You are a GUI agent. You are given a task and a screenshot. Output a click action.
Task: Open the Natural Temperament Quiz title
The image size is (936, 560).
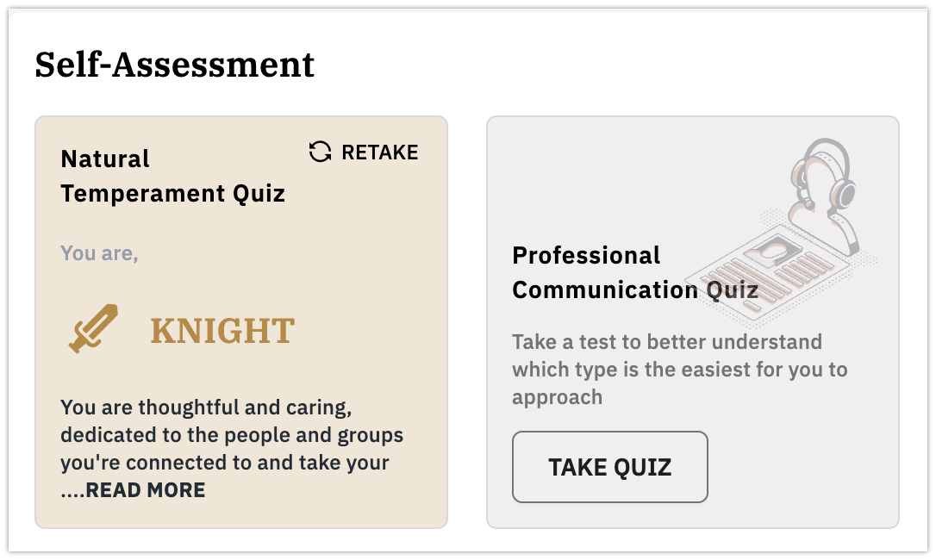coord(172,176)
